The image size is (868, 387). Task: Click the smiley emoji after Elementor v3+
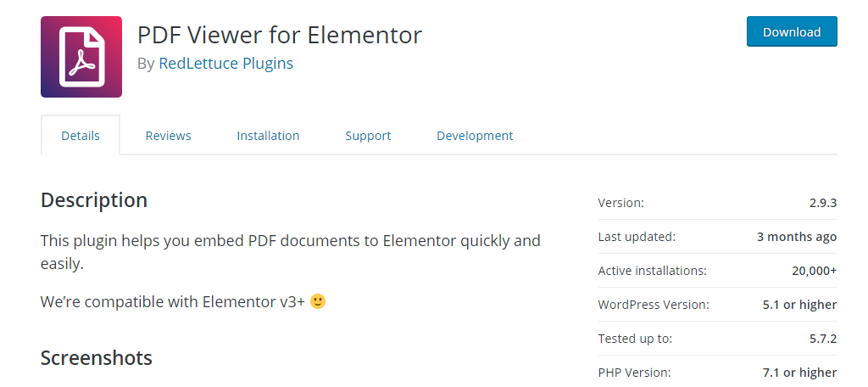point(318,301)
